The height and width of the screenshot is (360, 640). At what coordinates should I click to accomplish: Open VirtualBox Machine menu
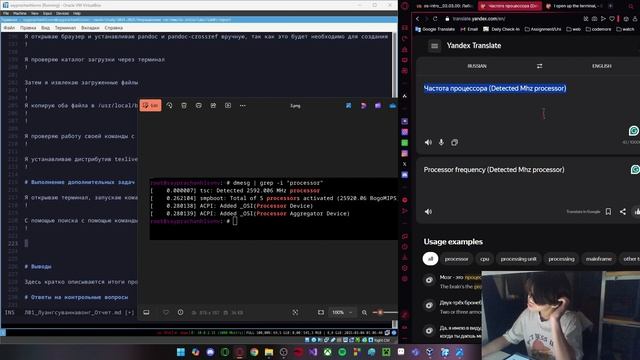(x=20, y=13)
